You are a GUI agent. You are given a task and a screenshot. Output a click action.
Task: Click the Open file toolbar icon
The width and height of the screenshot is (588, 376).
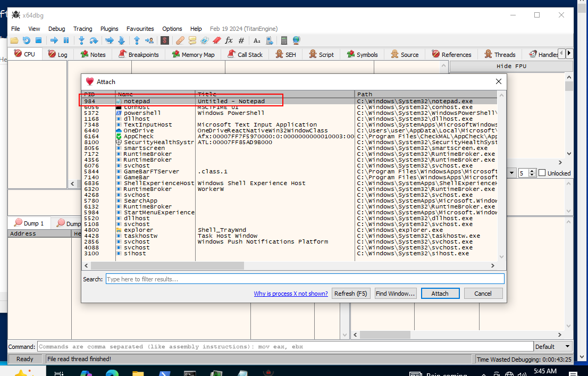14,40
